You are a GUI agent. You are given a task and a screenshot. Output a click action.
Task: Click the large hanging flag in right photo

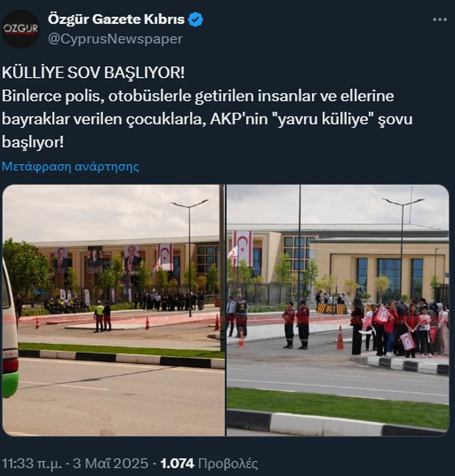[x=242, y=249]
